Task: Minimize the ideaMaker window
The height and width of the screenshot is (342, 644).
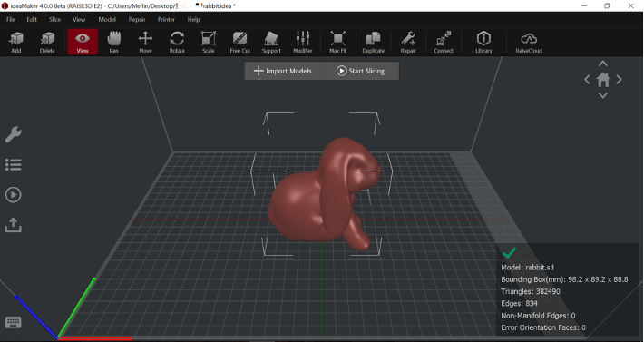Action: pyautogui.click(x=584, y=5)
